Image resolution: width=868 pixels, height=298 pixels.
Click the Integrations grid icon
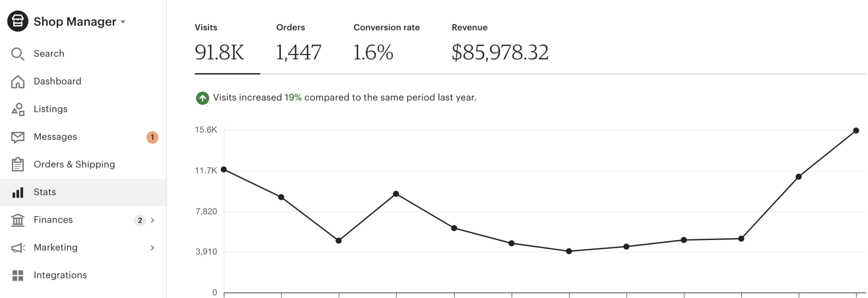[17, 275]
